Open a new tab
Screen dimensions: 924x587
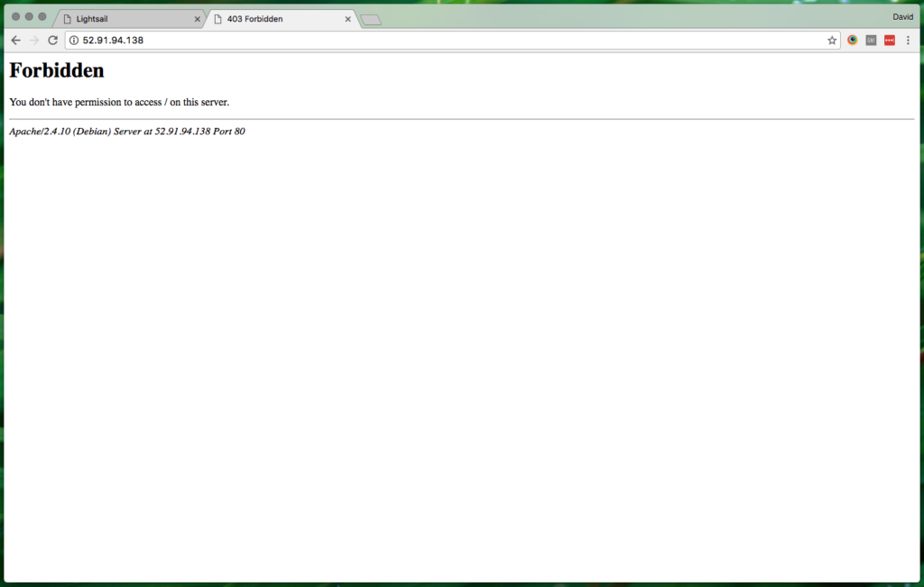pos(371,20)
